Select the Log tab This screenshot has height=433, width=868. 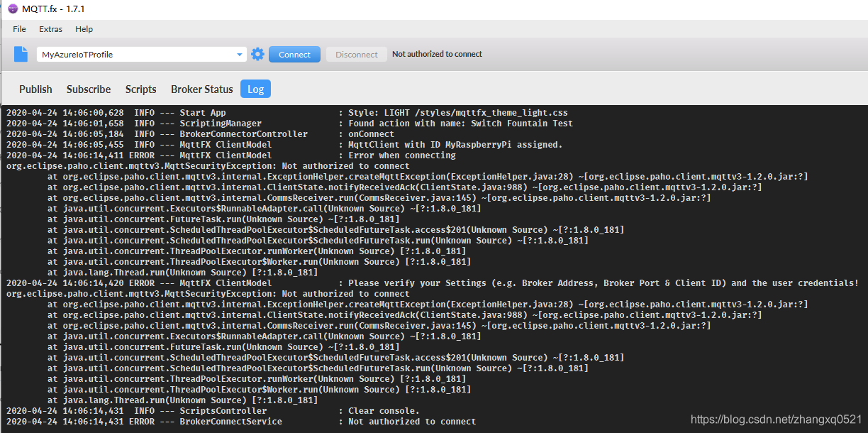point(255,89)
